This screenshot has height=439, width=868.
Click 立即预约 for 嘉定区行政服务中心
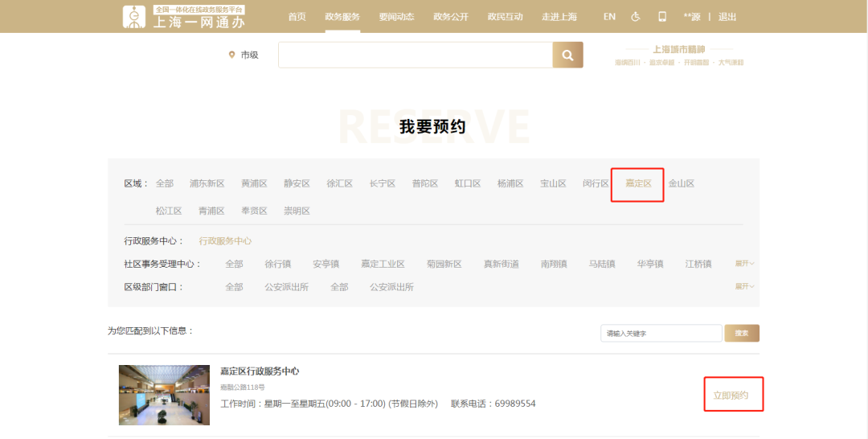731,395
